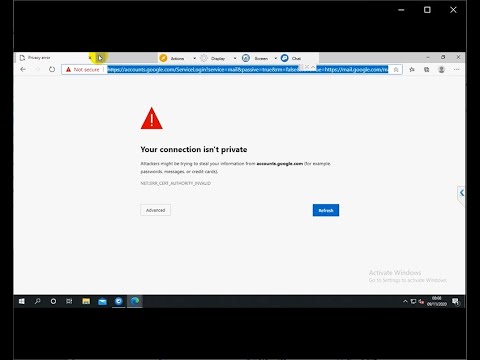Click the bold accounts.google.com text
The image size is (480, 360).
click(x=280, y=164)
